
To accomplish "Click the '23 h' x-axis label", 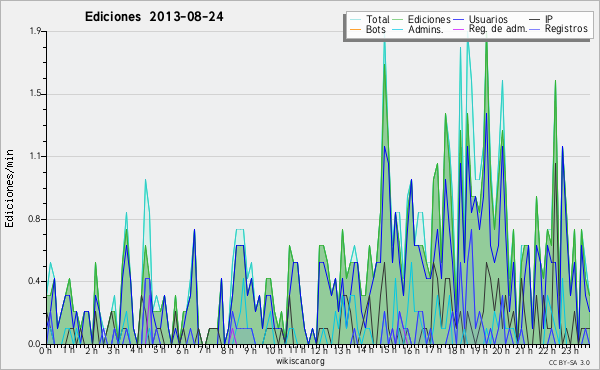I will (570, 351).
